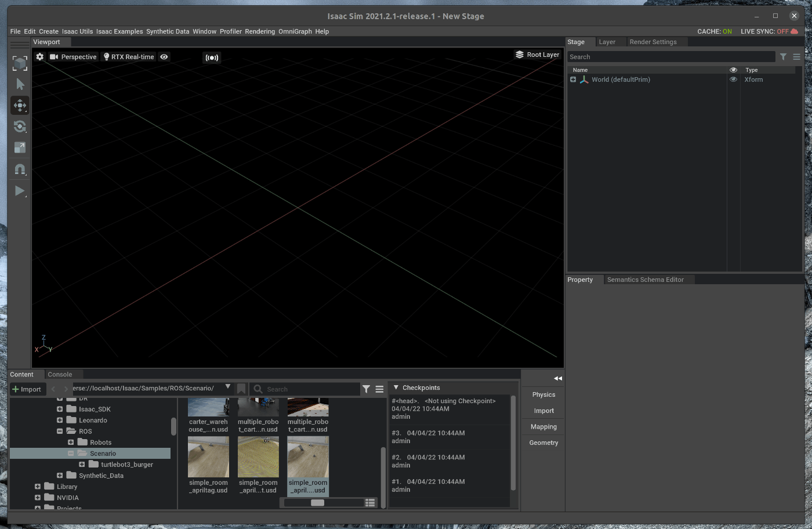Image resolution: width=812 pixels, height=529 pixels.
Task: Open the Isaac Examples menu
Action: click(x=119, y=31)
